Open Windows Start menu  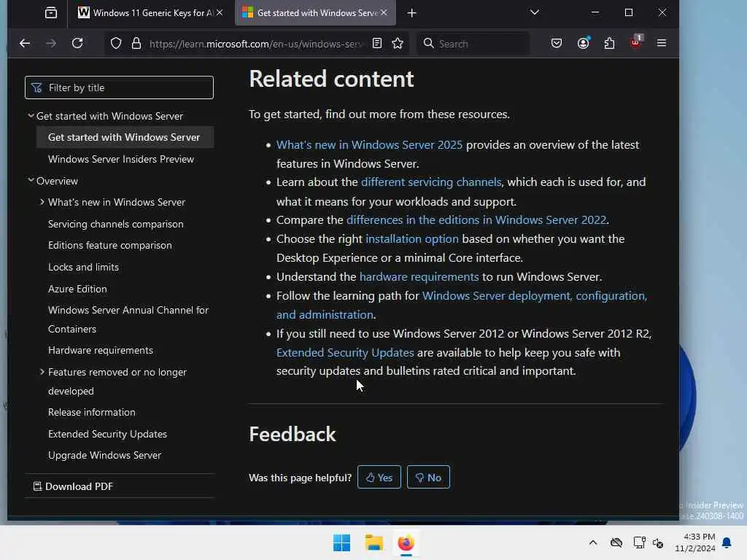point(341,542)
